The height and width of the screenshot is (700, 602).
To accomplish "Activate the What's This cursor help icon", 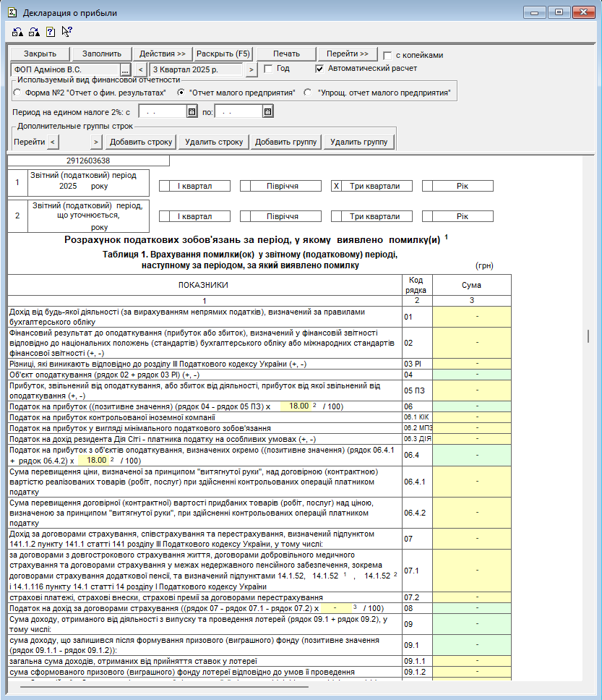I will (x=66, y=31).
